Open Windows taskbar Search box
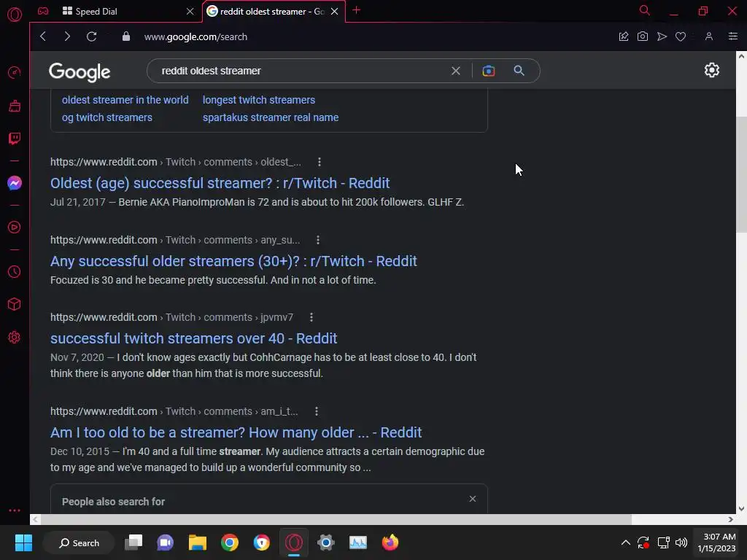Viewport: 747px width, 560px height. point(79,542)
